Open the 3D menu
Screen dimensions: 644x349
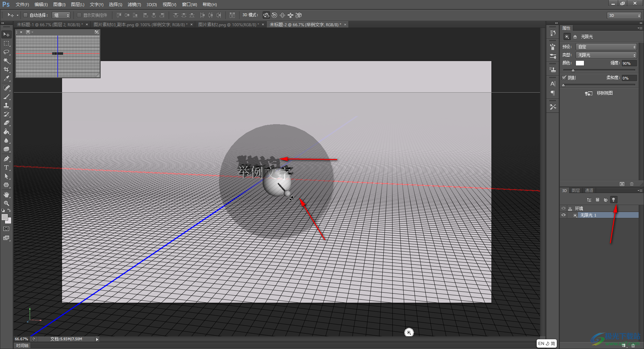pyautogui.click(x=152, y=5)
